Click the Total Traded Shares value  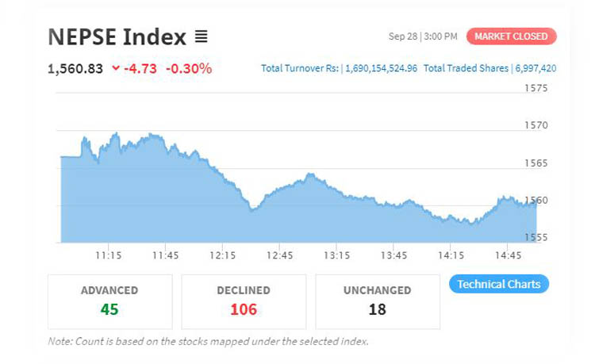[x=535, y=68]
